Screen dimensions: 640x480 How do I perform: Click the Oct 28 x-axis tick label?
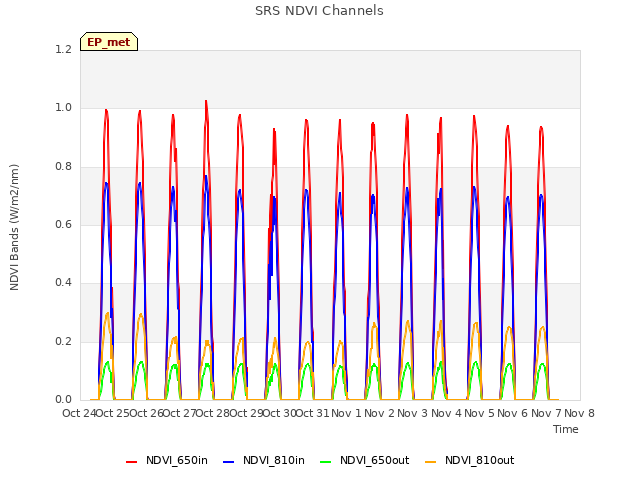213,413
